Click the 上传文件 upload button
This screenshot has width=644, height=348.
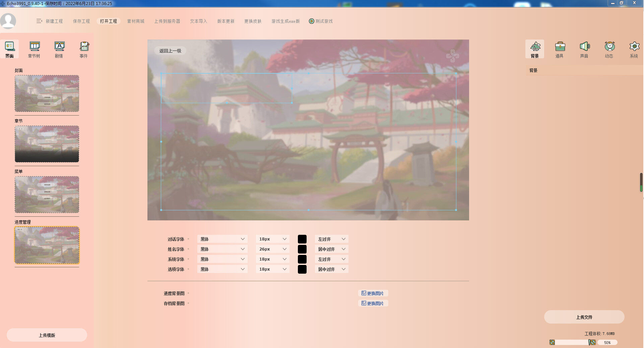click(584, 317)
